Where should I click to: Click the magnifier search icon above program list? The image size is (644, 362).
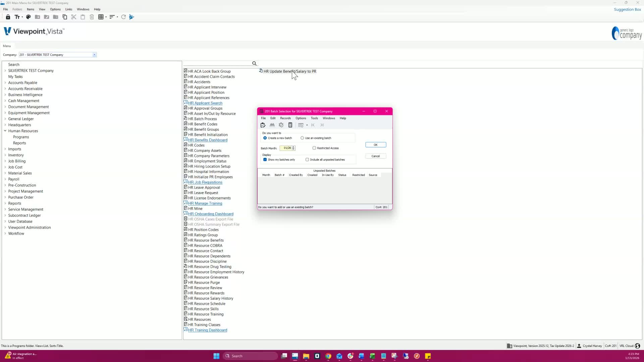pyautogui.click(x=254, y=63)
